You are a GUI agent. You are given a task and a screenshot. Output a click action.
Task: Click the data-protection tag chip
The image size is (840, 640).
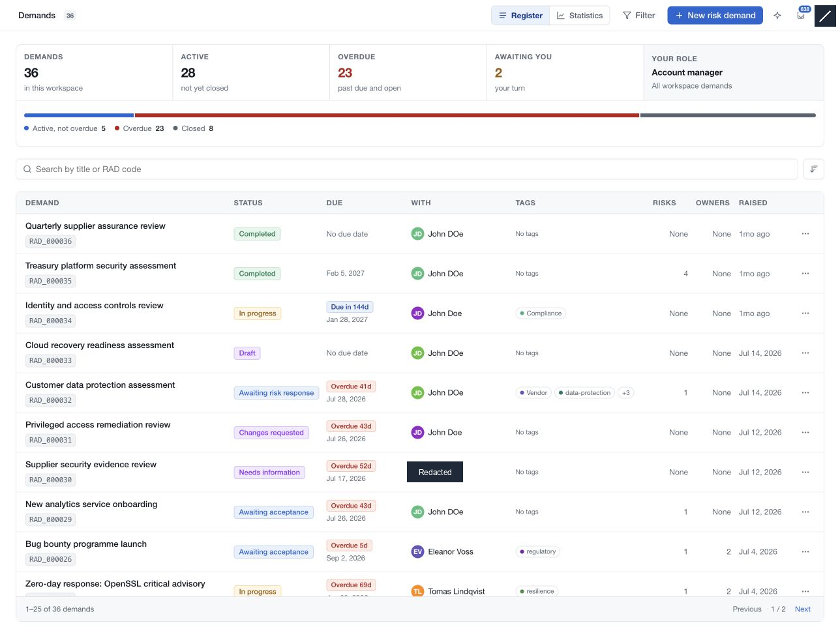tap(584, 393)
